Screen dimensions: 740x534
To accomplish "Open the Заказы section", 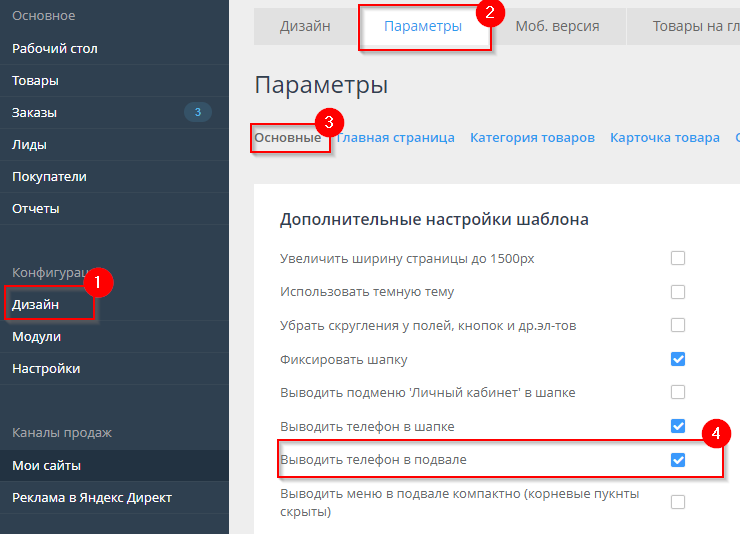I will pos(34,112).
